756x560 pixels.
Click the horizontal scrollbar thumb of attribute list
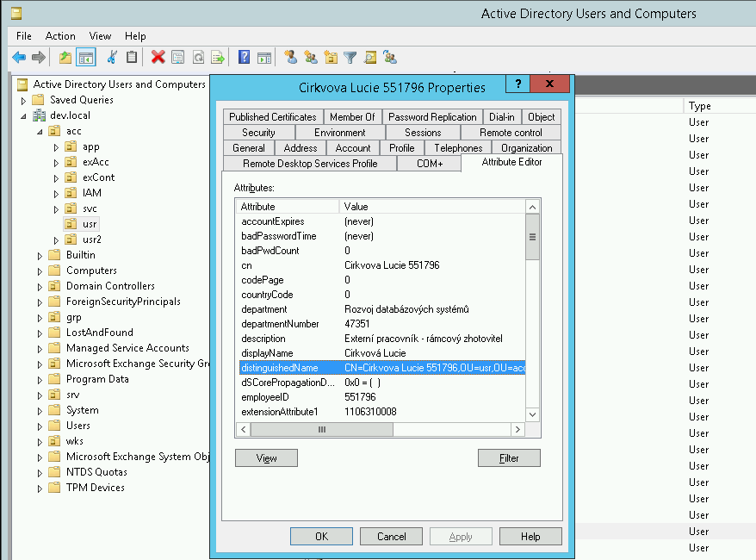(321, 429)
